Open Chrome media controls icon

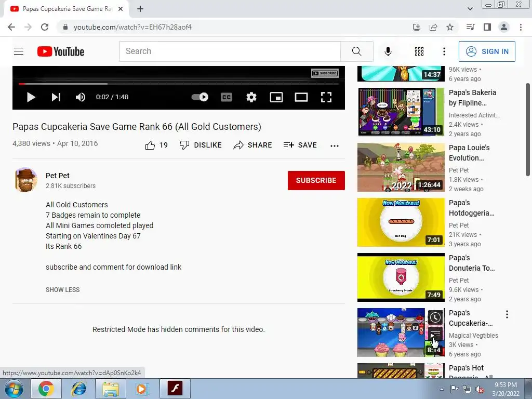tap(470, 27)
